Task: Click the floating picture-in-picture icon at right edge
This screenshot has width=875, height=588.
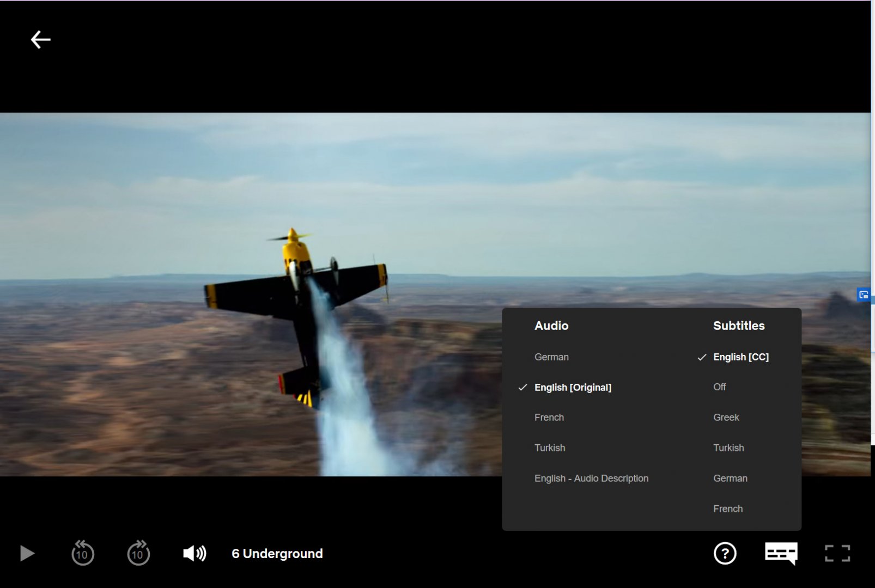Action: pos(864,295)
